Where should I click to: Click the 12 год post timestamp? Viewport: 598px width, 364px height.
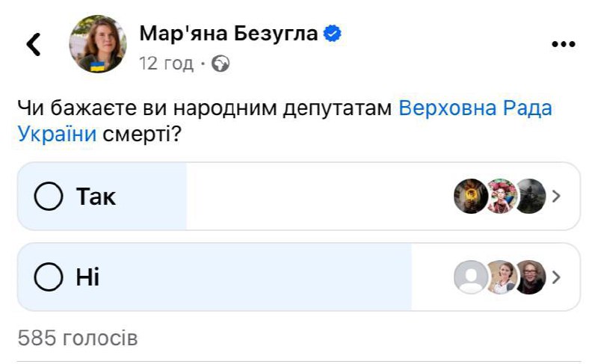click(166, 64)
